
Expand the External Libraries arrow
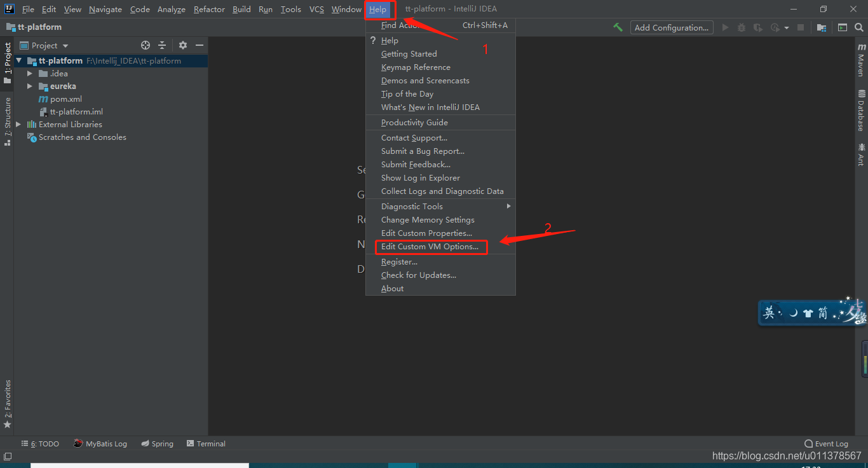pos(18,125)
